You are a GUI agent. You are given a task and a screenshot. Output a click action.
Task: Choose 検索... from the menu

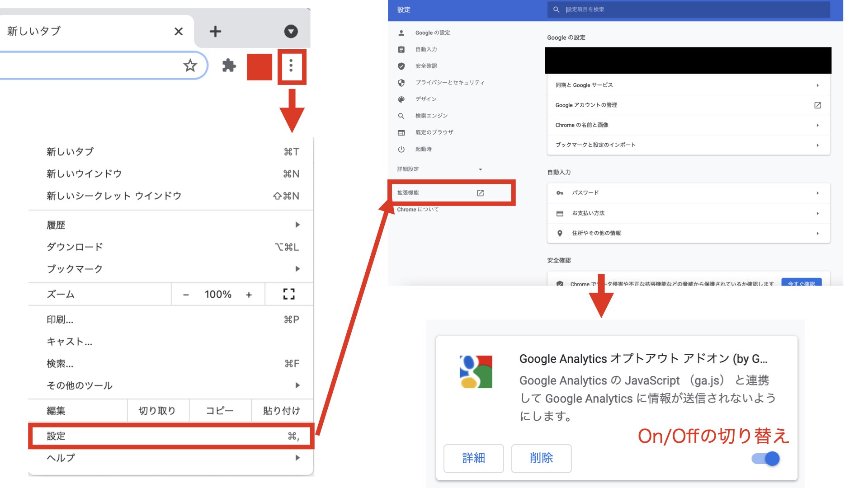(x=171, y=364)
